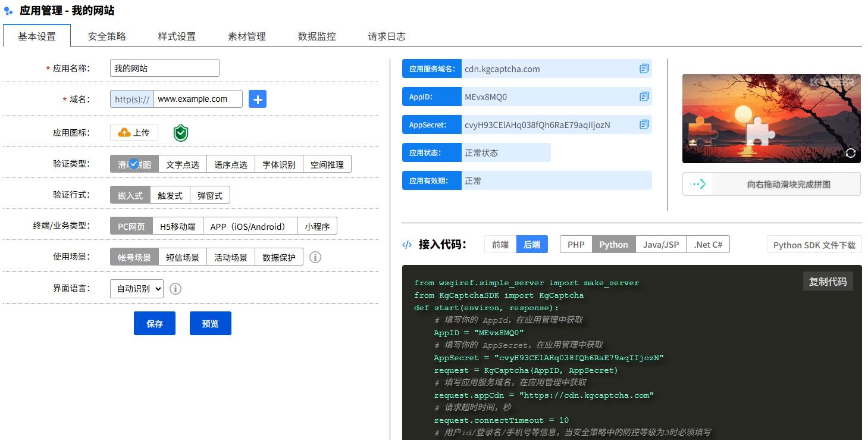The width and height of the screenshot is (868, 440).
Task: Switch to the 安全策略 tab
Action: [x=107, y=36]
